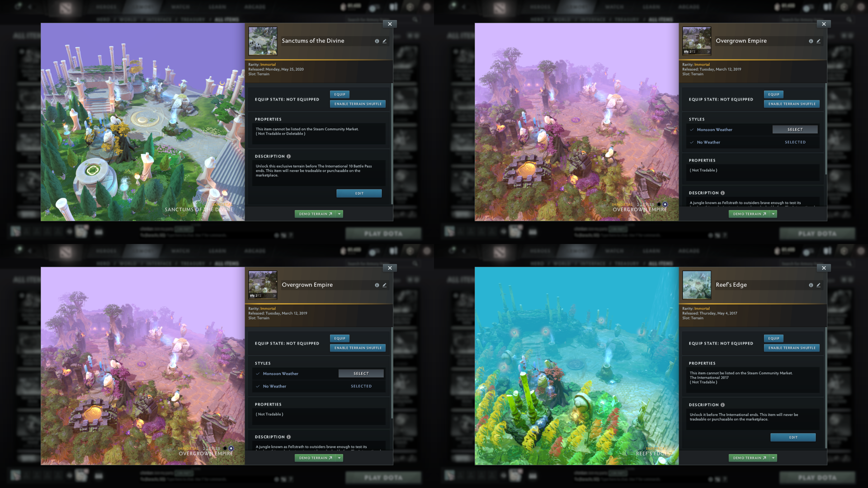The image size is (868, 488).
Task: Click pencil rename icon beside Sanctums of the Divine
Action: [384, 41]
